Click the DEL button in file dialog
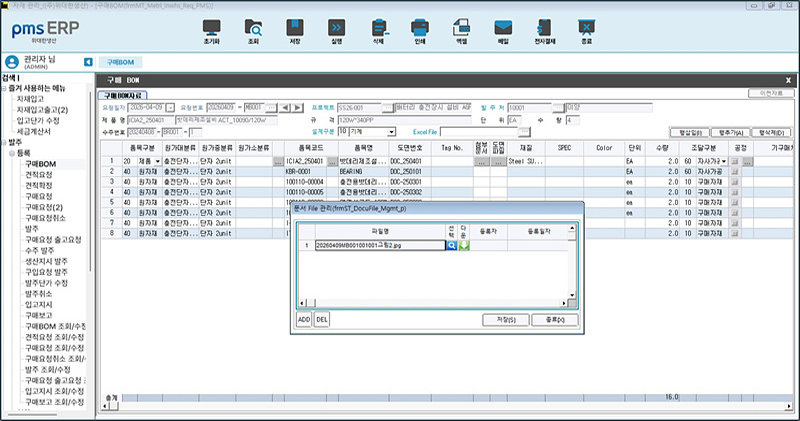 322,319
